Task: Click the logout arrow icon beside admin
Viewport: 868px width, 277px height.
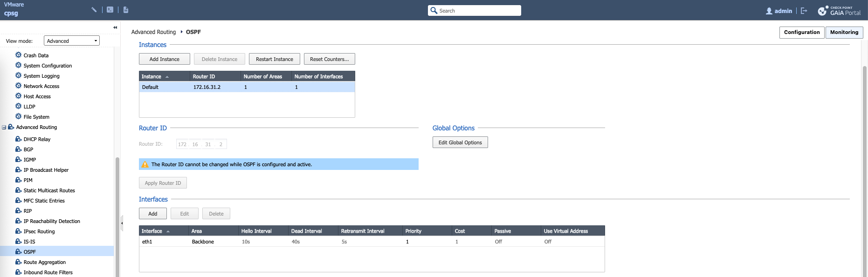Action: (x=804, y=11)
